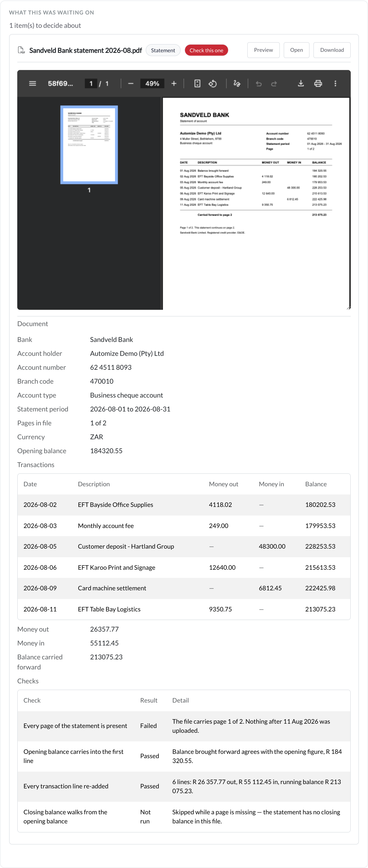Select the draw annotation icon

coord(237,84)
